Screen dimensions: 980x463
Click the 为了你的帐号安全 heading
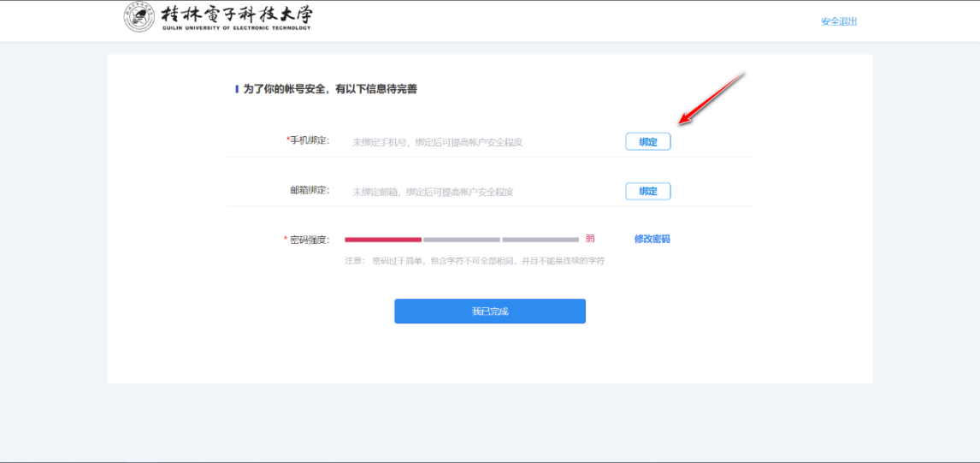coord(330,89)
